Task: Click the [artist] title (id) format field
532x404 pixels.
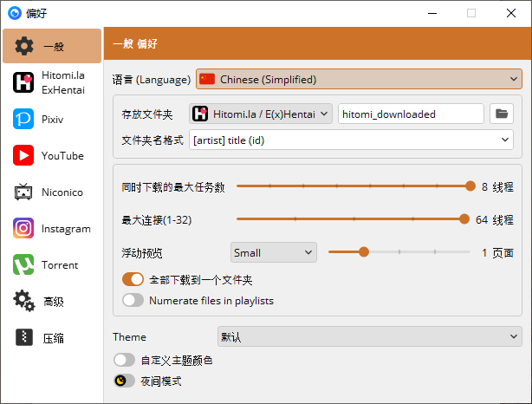Action: (351, 140)
